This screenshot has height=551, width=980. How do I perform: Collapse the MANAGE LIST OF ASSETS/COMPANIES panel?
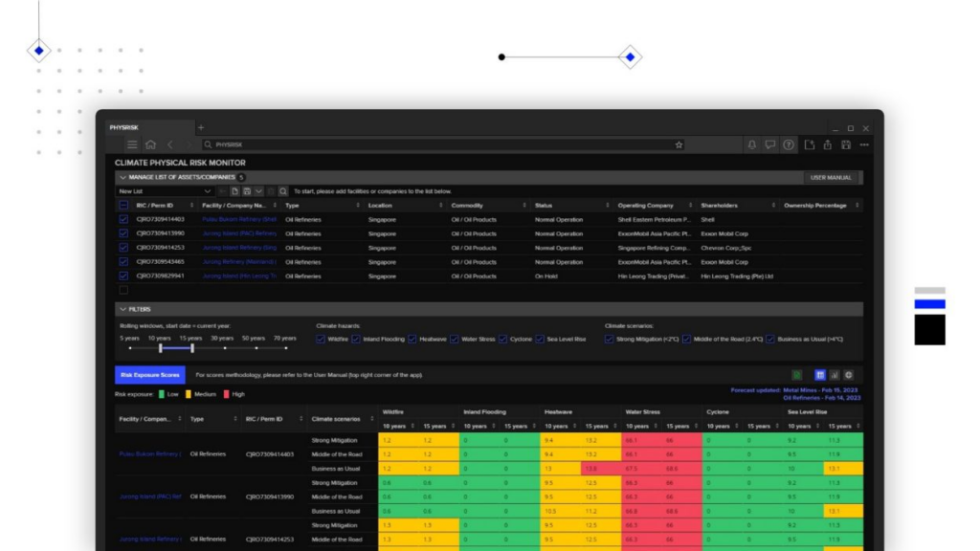point(122,177)
